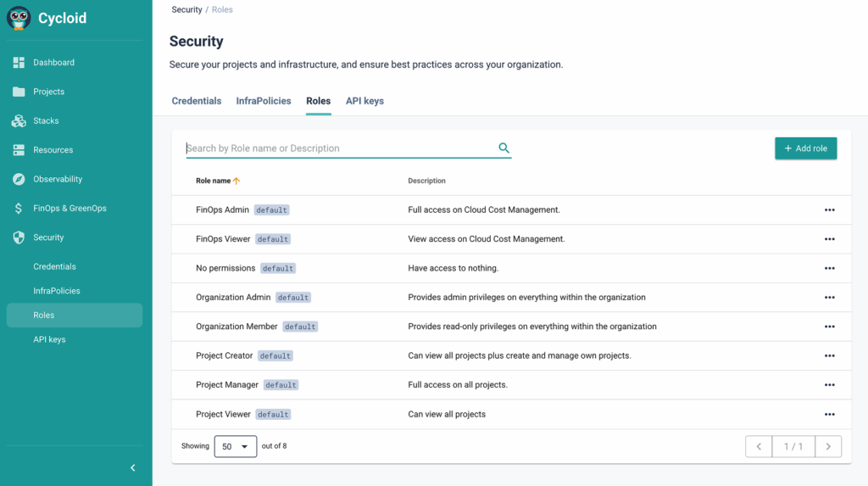Click the Cycloid owl logo
Image resolution: width=868 pixels, height=486 pixels.
(x=19, y=18)
